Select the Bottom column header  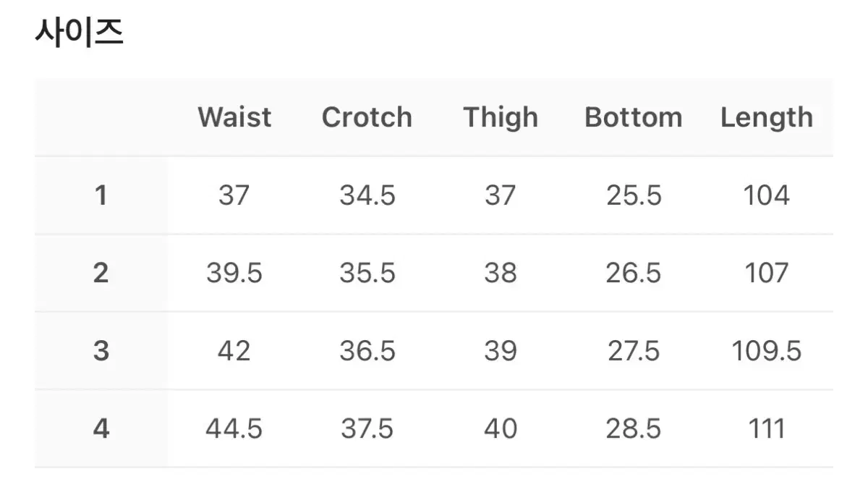click(x=634, y=117)
